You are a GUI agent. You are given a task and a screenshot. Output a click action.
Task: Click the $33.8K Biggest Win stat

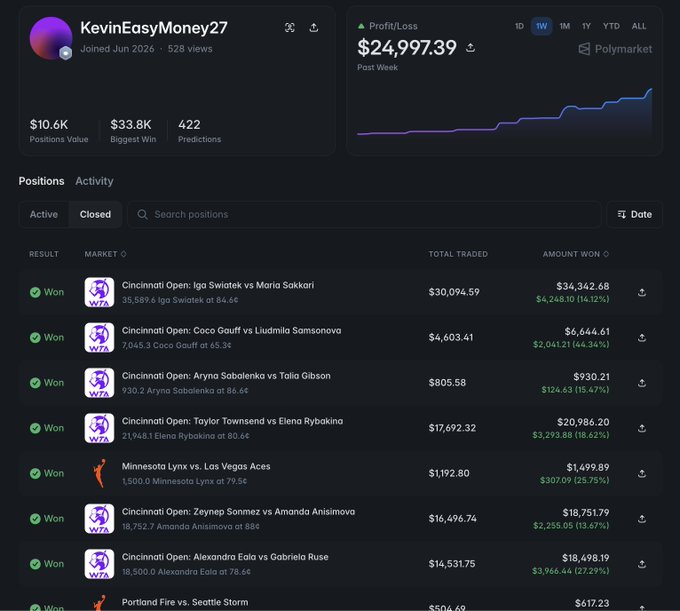133,131
